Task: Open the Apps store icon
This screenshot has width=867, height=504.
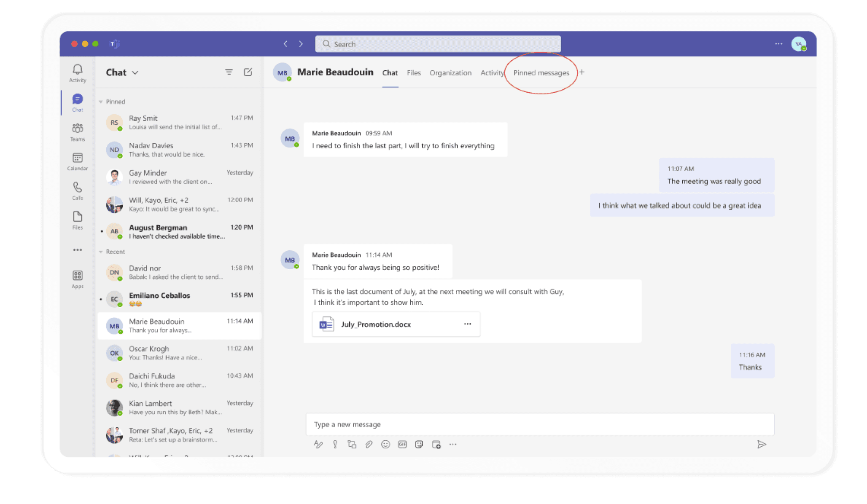Action: point(78,279)
